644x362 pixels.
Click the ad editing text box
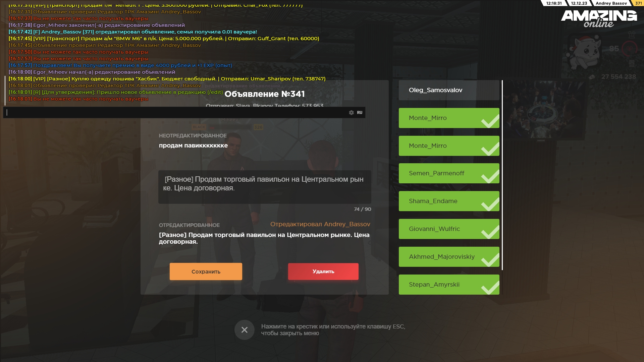coord(265,187)
